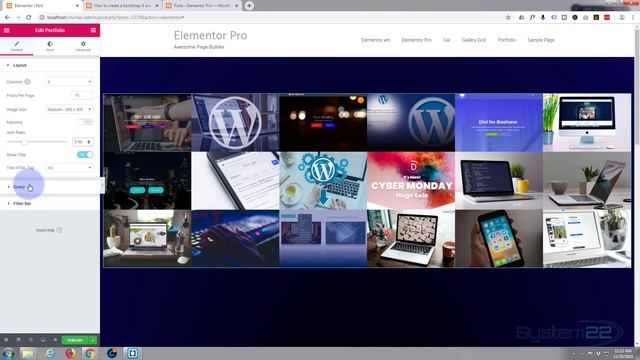Open the Columns dropdown
640x360 pixels.
click(69, 82)
